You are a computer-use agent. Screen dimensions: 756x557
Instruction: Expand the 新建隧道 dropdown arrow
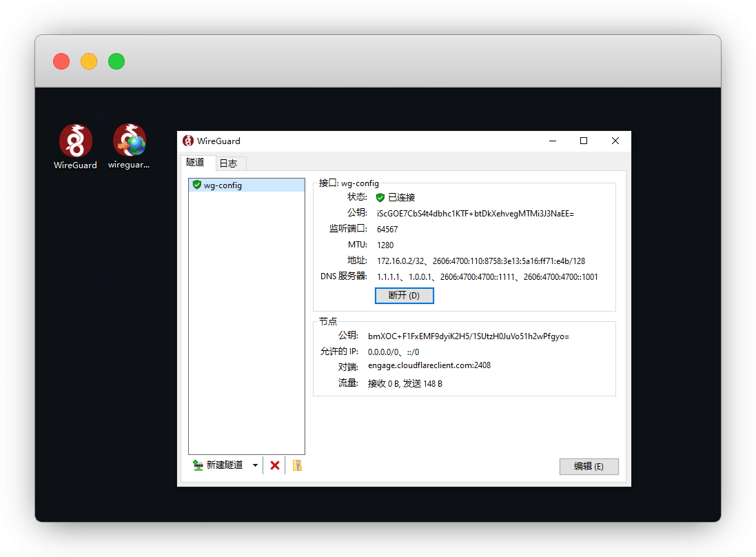tap(255, 465)
